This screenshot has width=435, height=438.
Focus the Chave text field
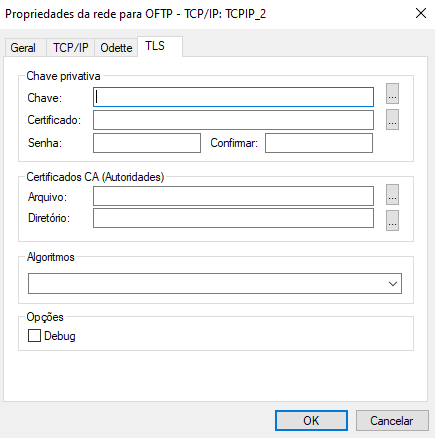pos(233,97)
